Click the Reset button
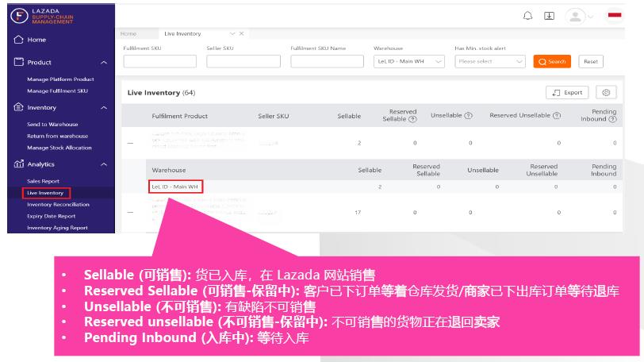Viewport: 644px width, 362px height. coord(591,61)
